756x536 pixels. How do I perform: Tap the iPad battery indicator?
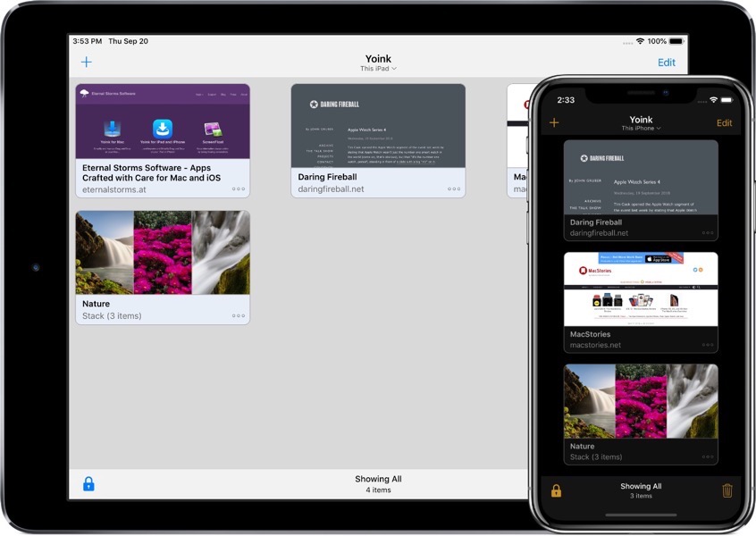(x=676, y=41)
